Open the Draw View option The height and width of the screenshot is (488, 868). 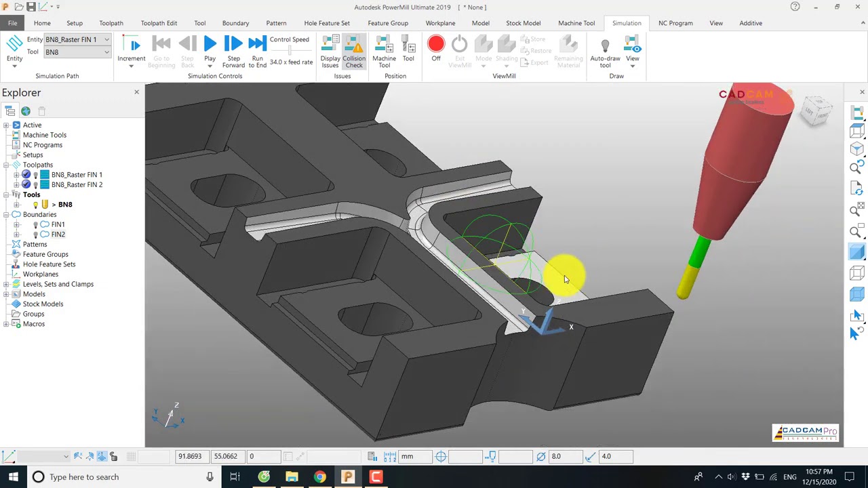pos(633,51)
